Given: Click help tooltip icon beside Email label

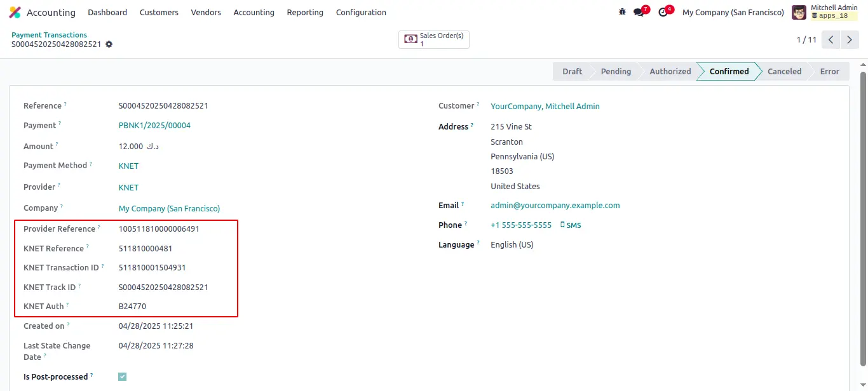Looking at the screenshot, I should click(x=463, y=203).
